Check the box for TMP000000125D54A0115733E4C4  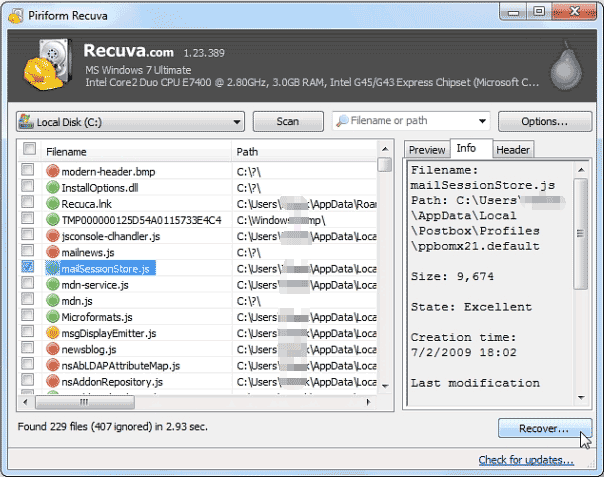pyautogui.click(x=27, y=218)
